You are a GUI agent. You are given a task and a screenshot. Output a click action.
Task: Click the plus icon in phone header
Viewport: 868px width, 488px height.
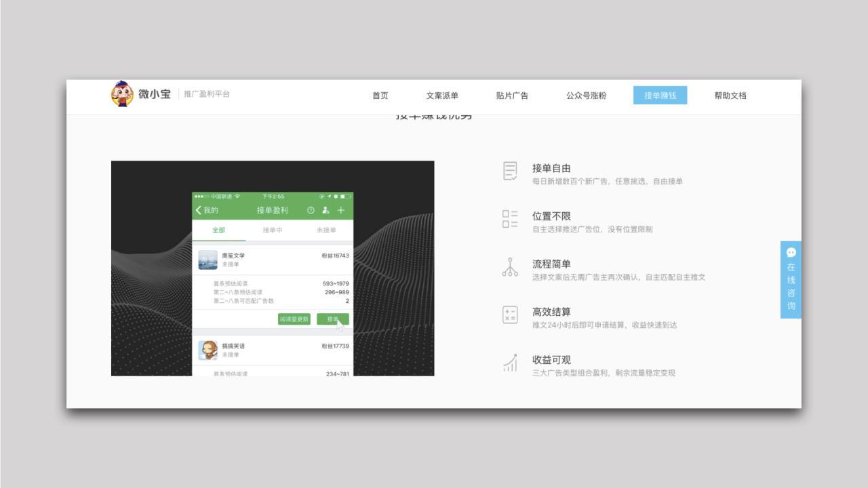(341, 210)
